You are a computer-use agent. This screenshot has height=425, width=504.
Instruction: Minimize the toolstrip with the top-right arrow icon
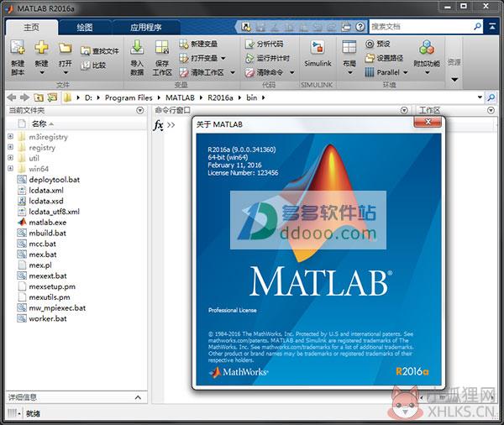492,27
